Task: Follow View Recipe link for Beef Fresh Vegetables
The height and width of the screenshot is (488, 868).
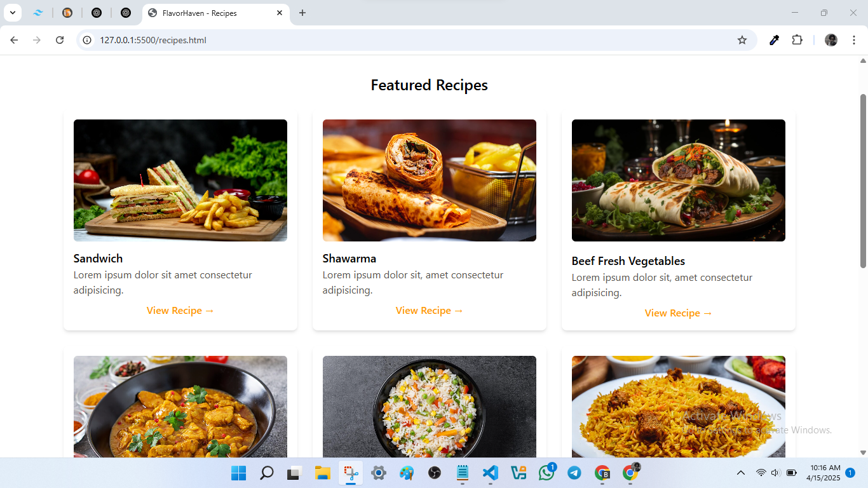Action: (679, 313)
